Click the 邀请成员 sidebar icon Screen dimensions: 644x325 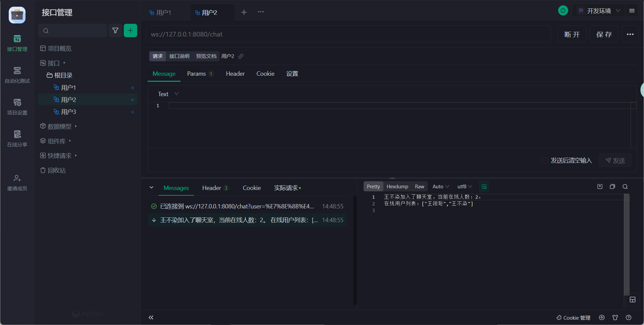coord(17,182)
